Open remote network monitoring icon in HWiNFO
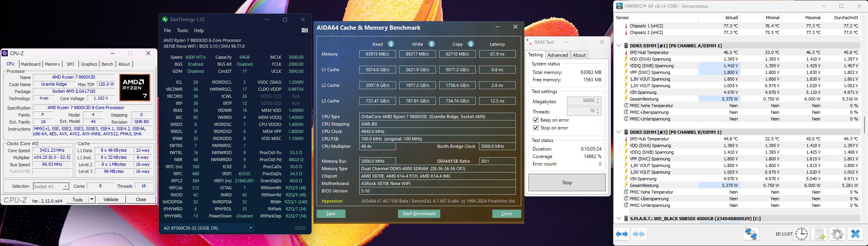868x246 pixels. point(751,234)
